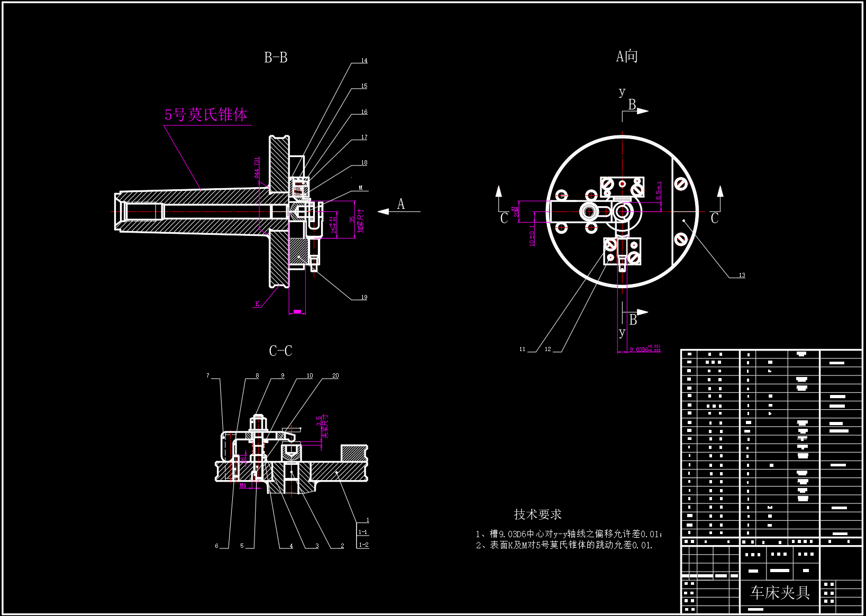Select part balloon number 2
Viewport: 866px width, 616px height.
pyautogui.click(x=342, y=546)
